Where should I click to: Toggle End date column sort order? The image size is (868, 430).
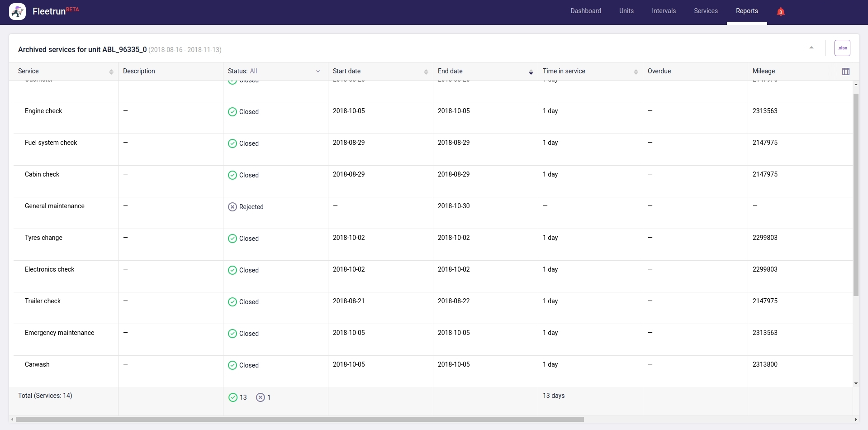531,72
